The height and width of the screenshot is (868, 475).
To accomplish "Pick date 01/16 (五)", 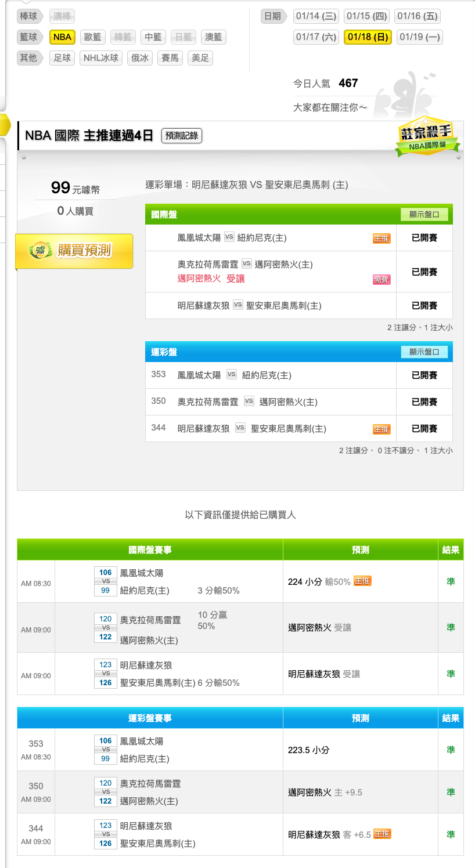I will coord(418,16).
